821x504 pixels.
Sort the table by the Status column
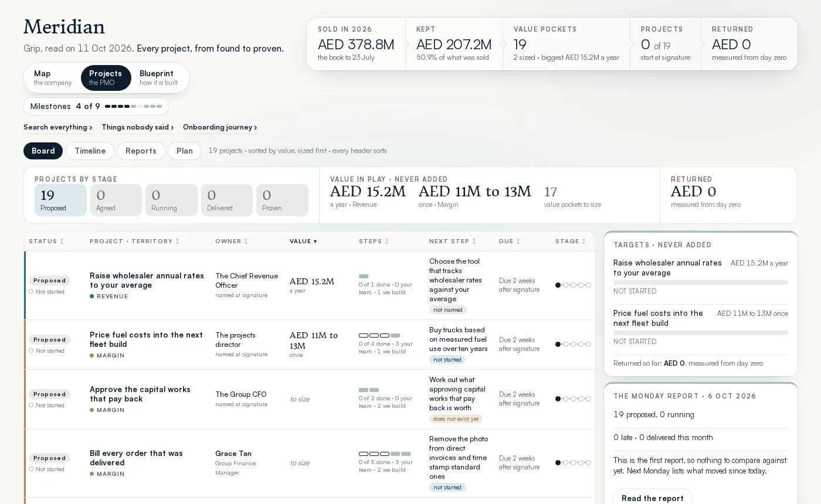pyautogui.click(x=46, y=241)
